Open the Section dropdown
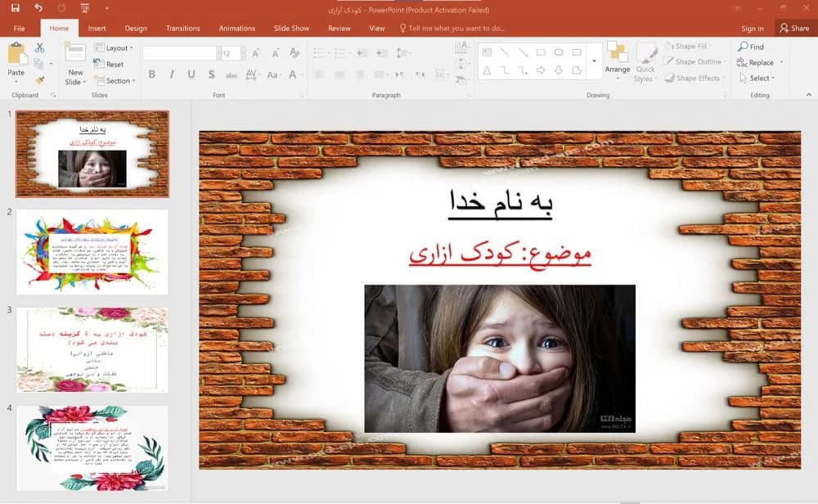 (115, 81)
